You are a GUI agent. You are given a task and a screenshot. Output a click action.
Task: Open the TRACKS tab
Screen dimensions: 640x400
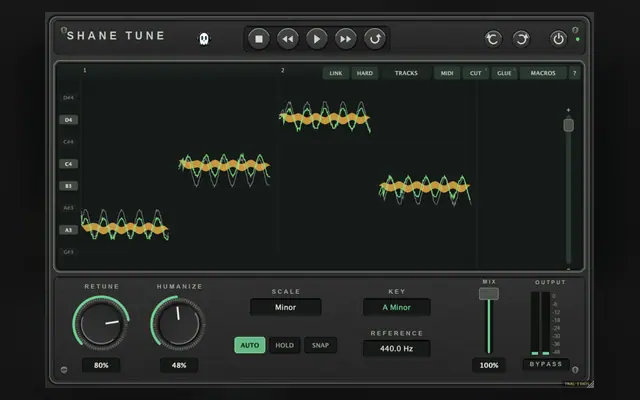coord(406,73)
